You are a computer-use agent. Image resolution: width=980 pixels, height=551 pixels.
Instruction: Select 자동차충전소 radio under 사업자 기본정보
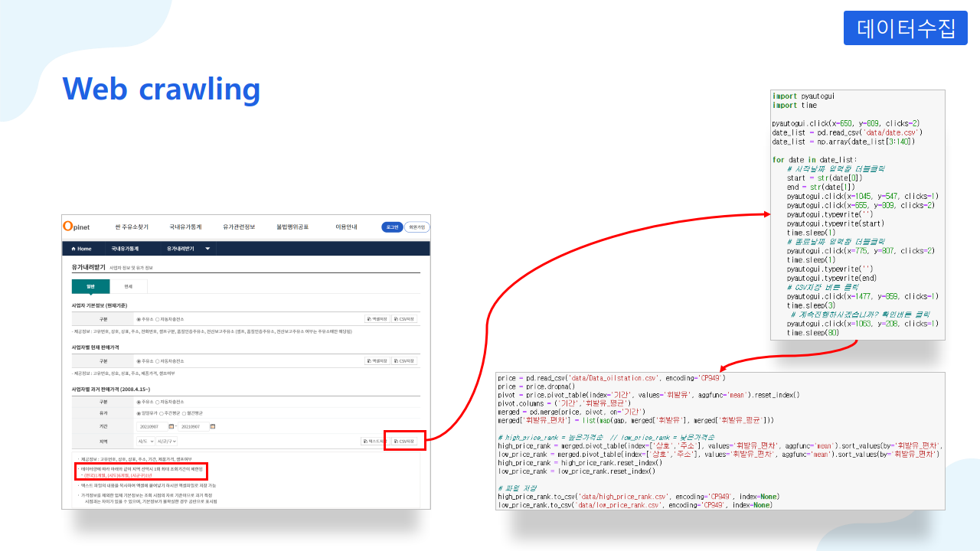click(158, 319)
